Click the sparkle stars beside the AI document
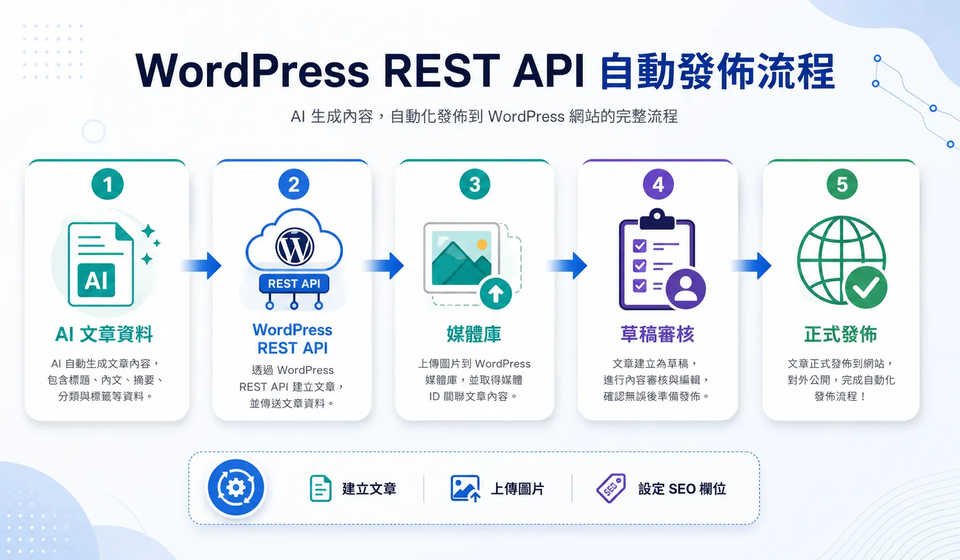The width and height of the screenshot is (960, 560). pyautogui.click(x=150, y=243)
